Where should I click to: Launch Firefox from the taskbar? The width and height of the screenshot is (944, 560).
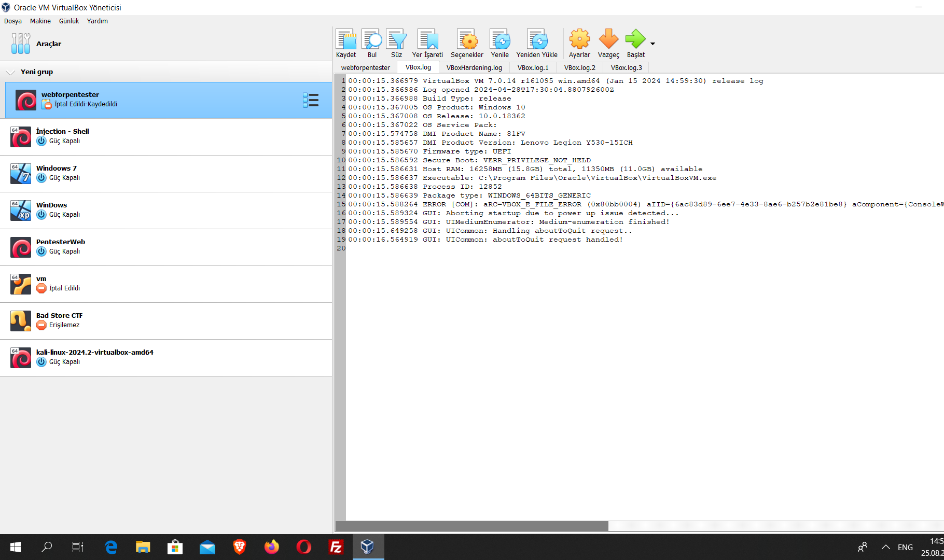272,547
